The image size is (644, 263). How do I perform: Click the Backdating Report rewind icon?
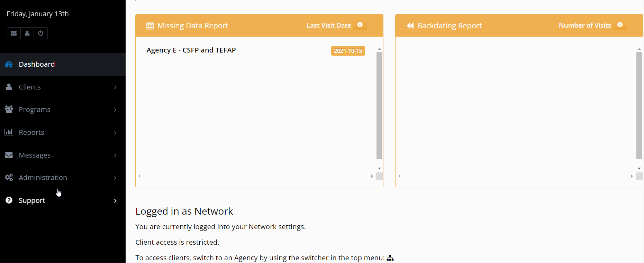tap(410, 26)
